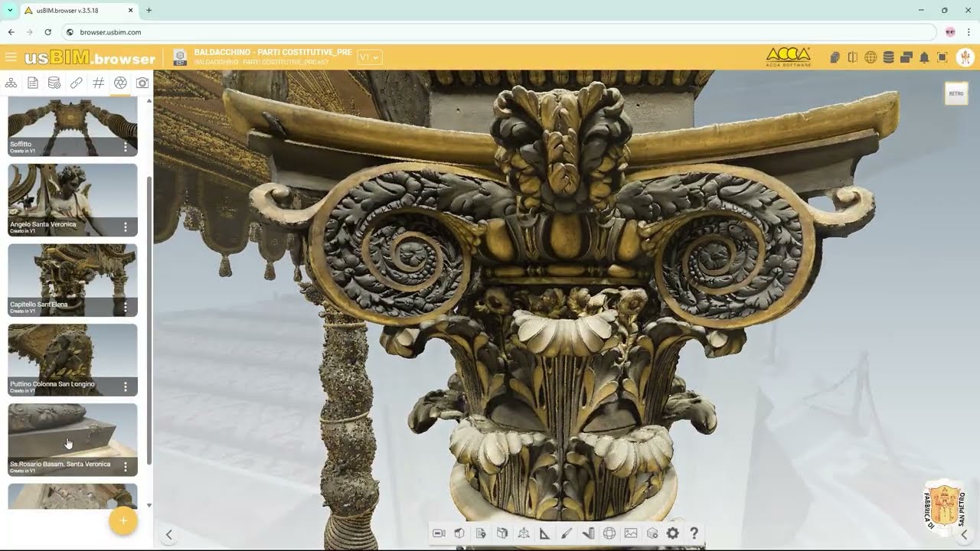Click the browser address bar
This screenshot has height=551, width=980.
tap(498, 32)
